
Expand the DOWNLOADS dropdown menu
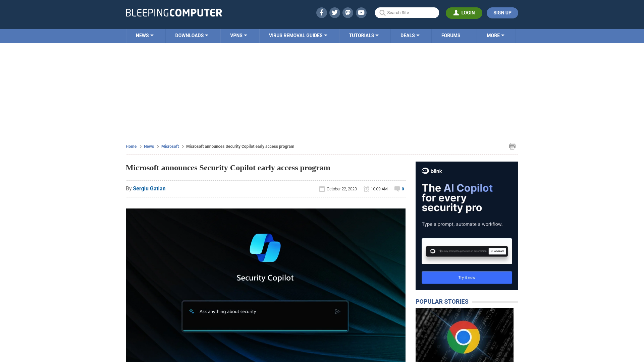(191, 35)
